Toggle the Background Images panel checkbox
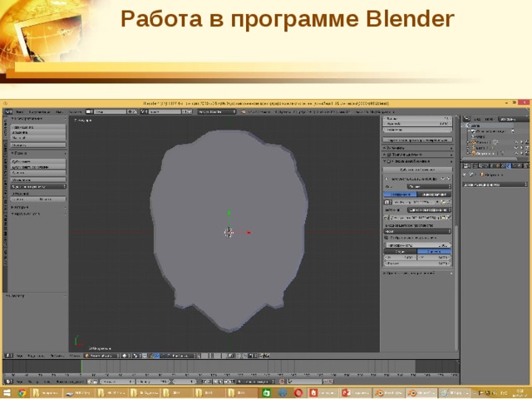532x399 pixels. (x=389, y=161)
